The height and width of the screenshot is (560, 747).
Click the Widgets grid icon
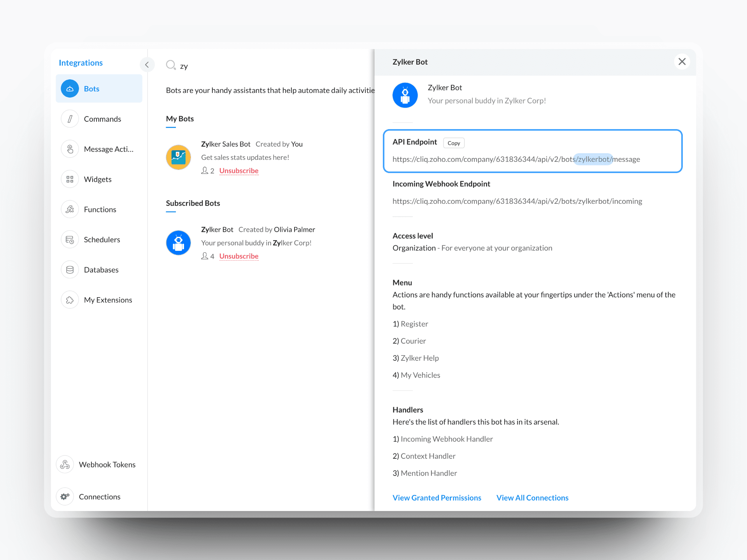(70, 179)
